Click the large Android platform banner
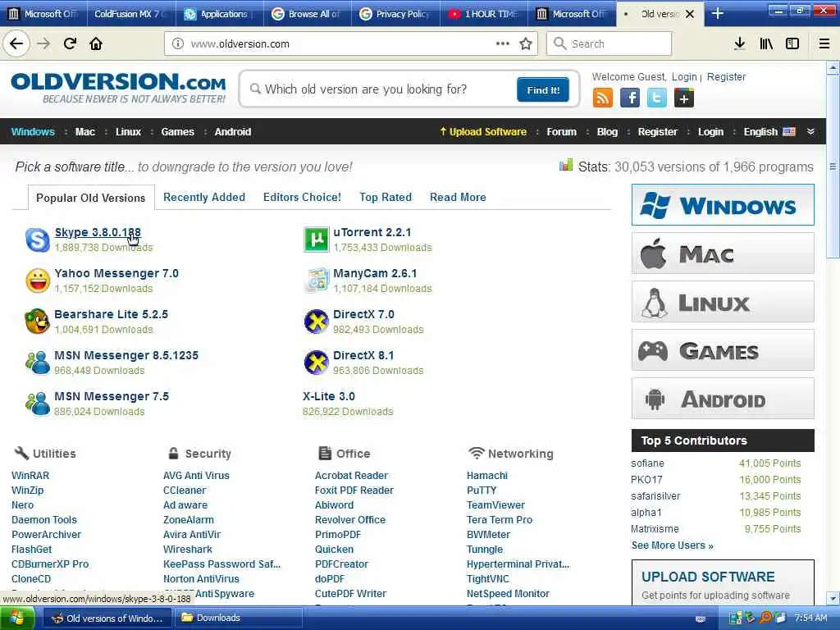 (723, 399)
